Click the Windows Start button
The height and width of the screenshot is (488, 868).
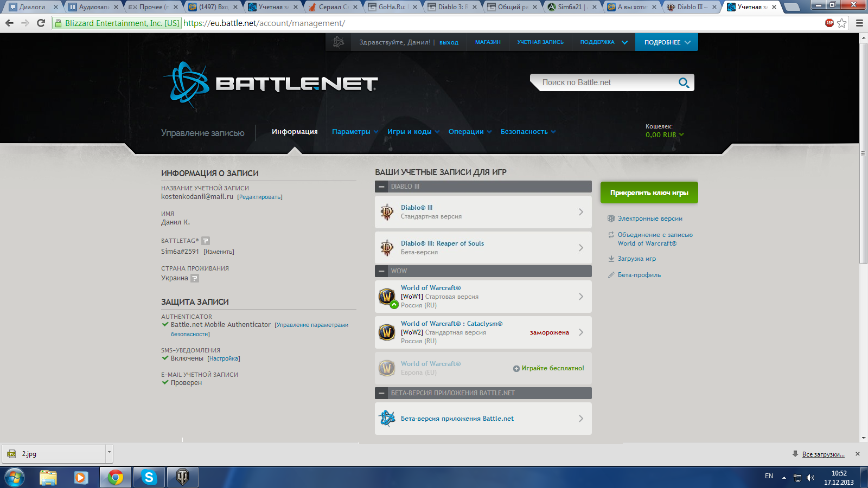15,478
